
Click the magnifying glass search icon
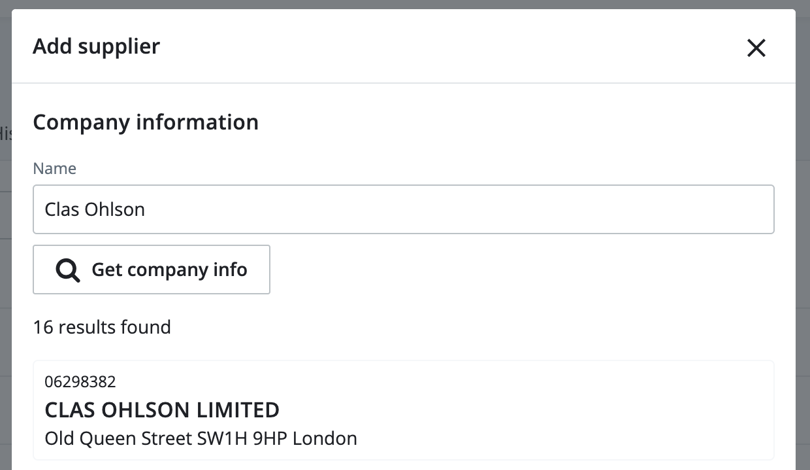pos(68,270)
